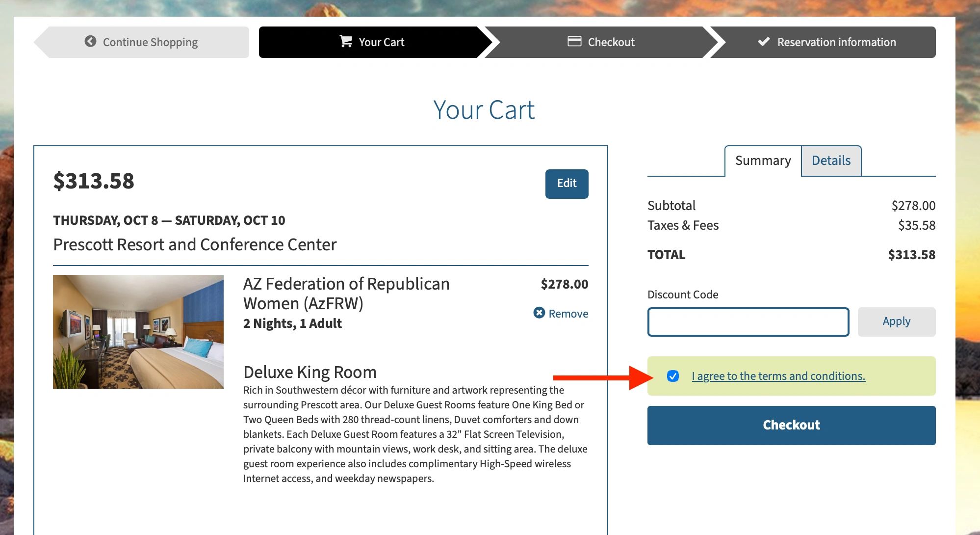This screenshot has height=535, width=980.
Task: Click the large blue Checkout button
Action: (791, 425)
